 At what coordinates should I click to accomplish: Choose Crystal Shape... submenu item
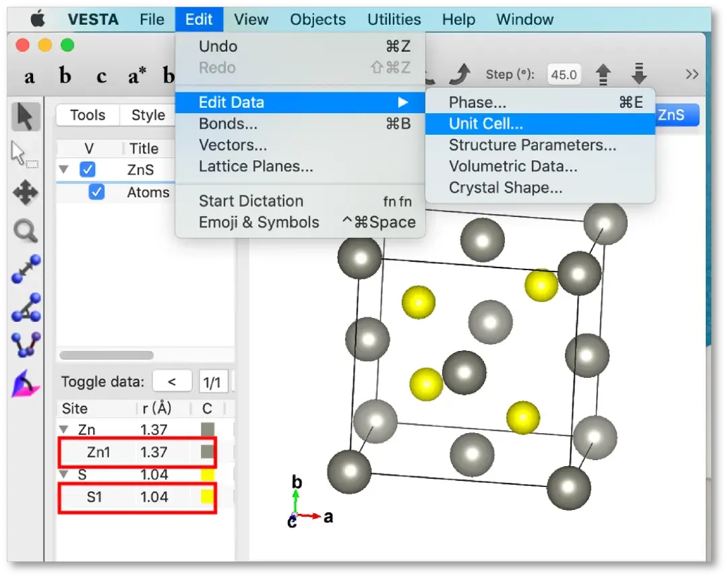click(x=541, y=188)
